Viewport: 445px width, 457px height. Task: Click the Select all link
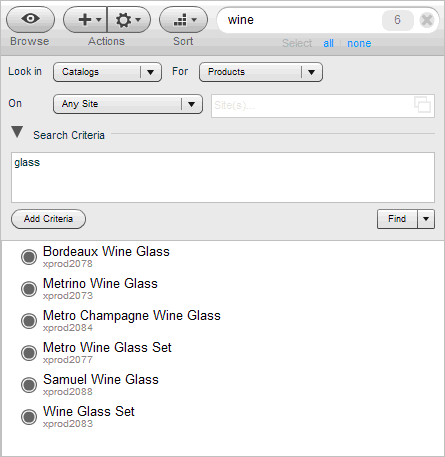pos(328,43)
